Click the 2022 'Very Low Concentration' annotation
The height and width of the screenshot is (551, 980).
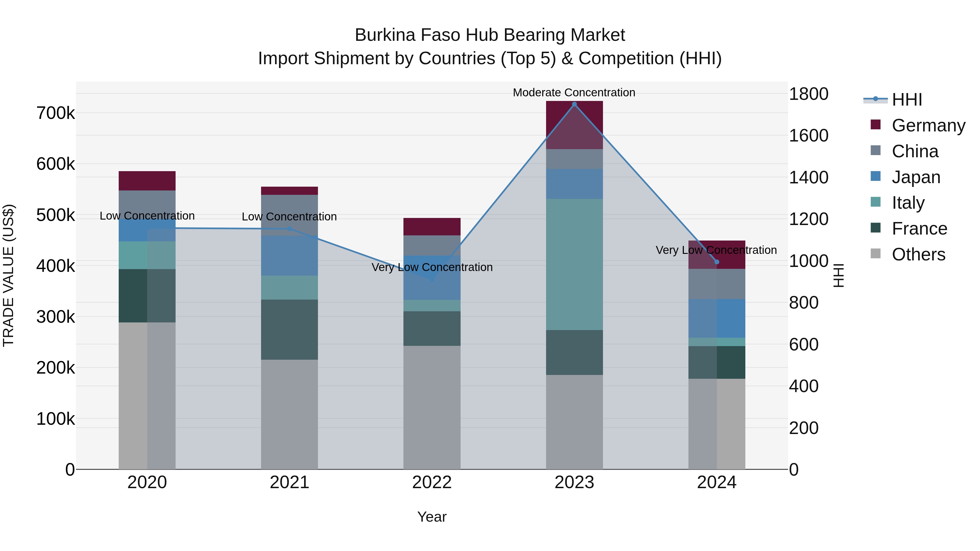432,267
